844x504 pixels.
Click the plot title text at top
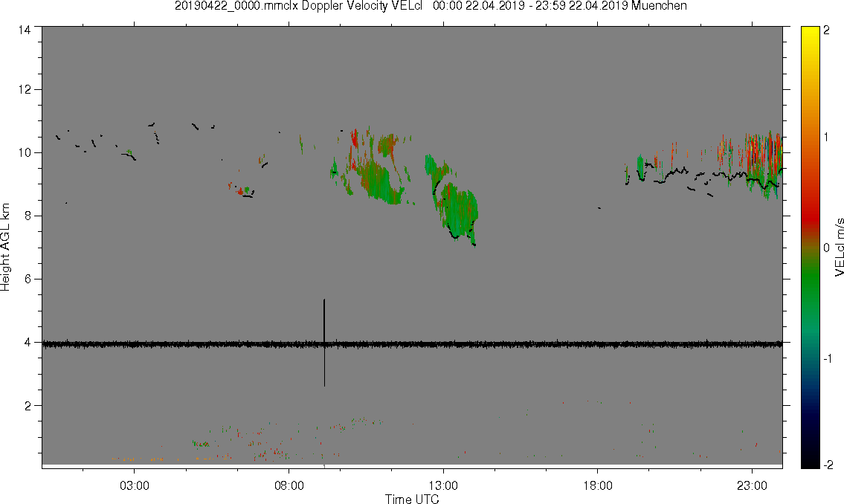(x=431, y=6)
